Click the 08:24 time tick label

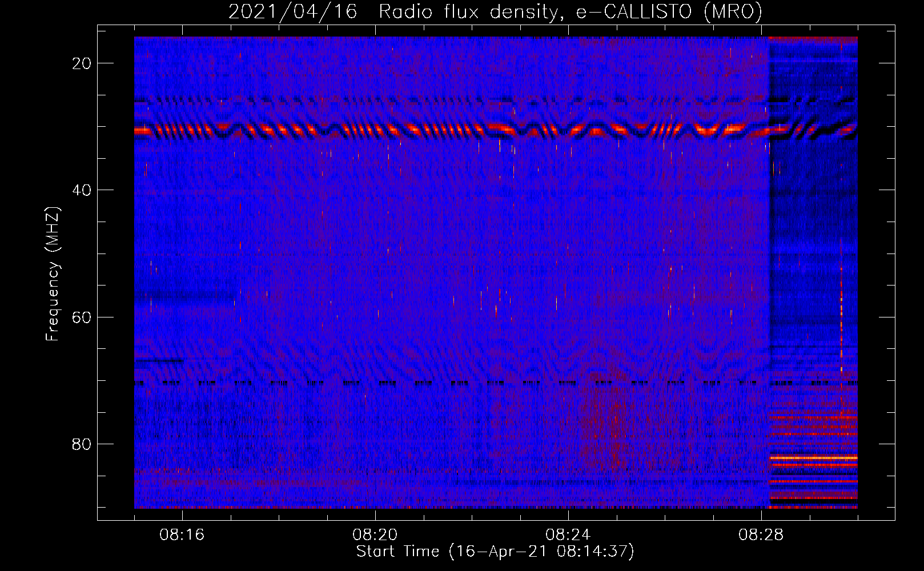click(x=568, y=535)
